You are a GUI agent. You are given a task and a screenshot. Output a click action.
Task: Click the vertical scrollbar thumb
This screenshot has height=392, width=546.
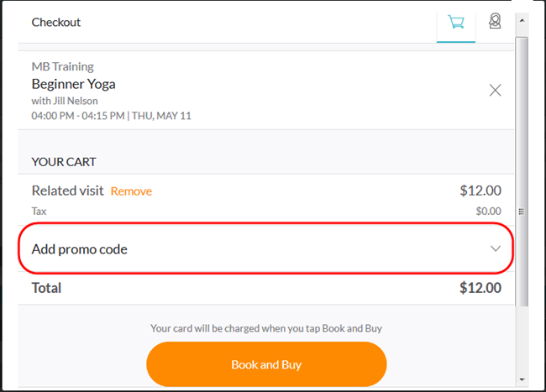coord(522,171)
